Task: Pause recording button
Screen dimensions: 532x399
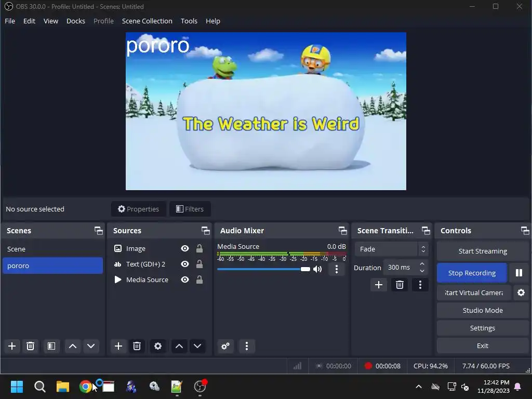Action: point(519,273)
